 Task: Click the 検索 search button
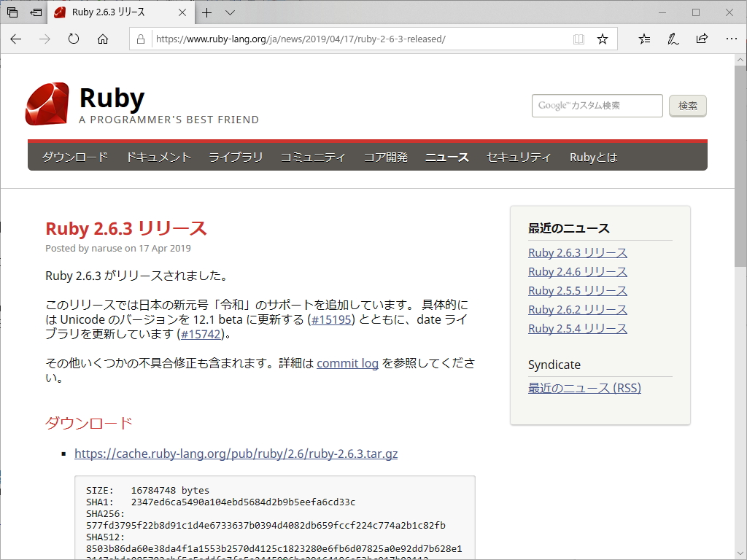(x=686, y=106)
